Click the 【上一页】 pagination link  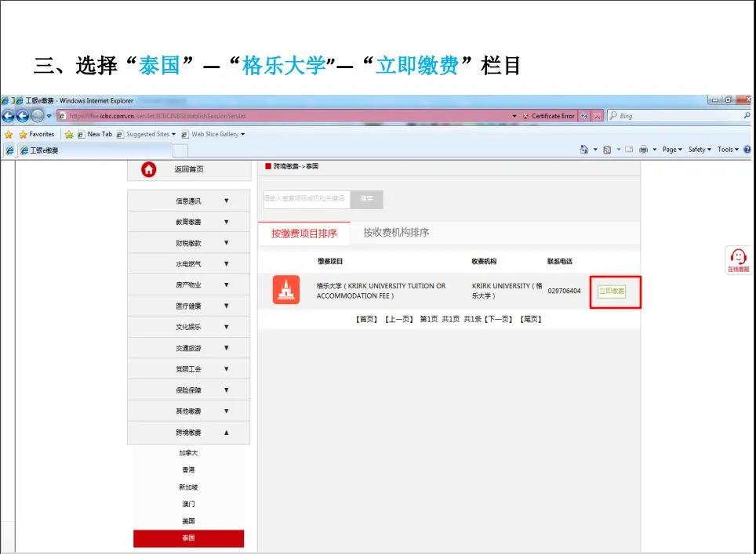398,320
